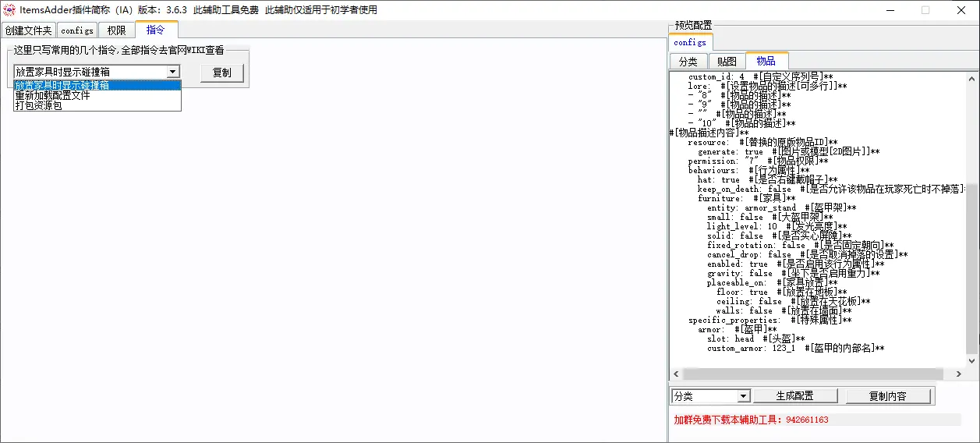Open the 分类 combo box at bottom

pos(710,396)
